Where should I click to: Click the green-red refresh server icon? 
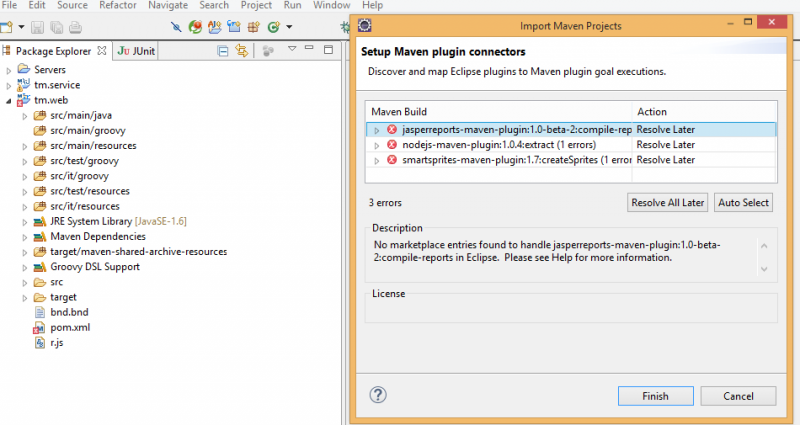tap(195, 27)
